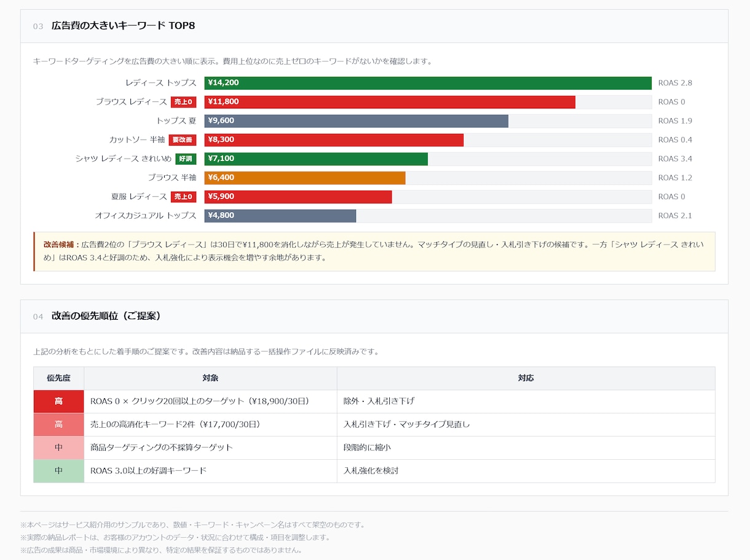Click the 売上0 badge next to ブラウス レディース
Viewport: 750px width, 560px height.
(183, 102)
